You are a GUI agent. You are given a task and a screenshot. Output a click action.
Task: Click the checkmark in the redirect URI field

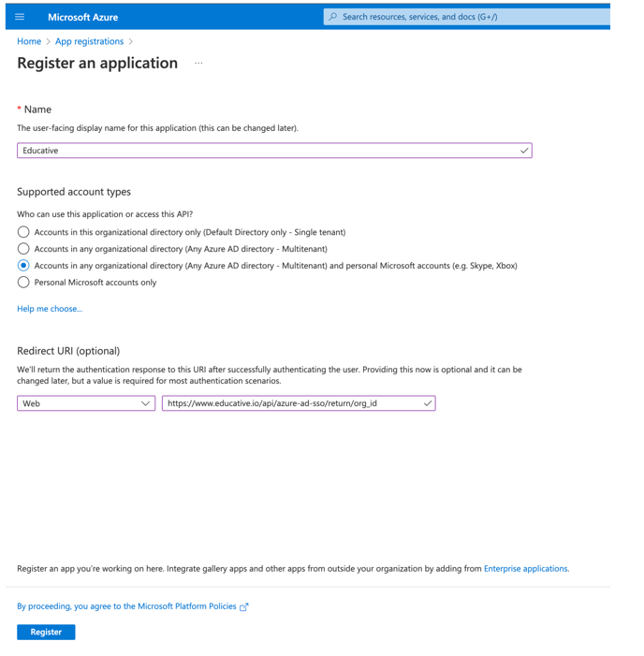pyautogui.click(x=427, y=403)
